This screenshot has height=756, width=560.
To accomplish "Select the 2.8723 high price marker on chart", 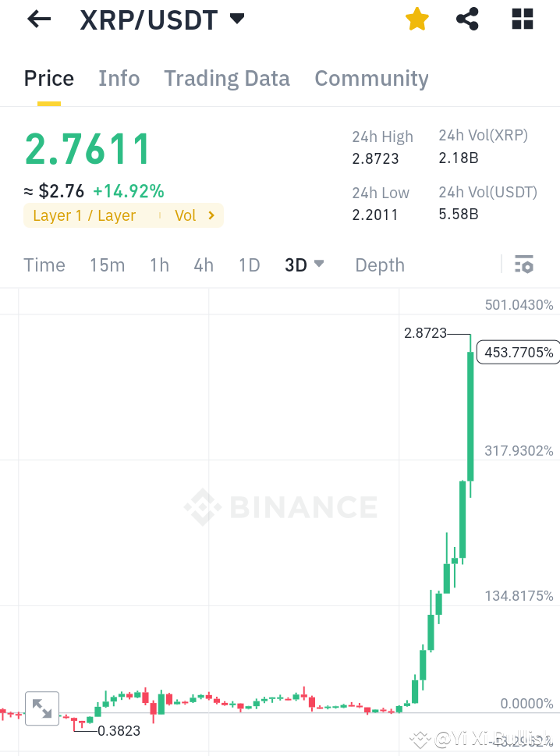I will 425,332.
